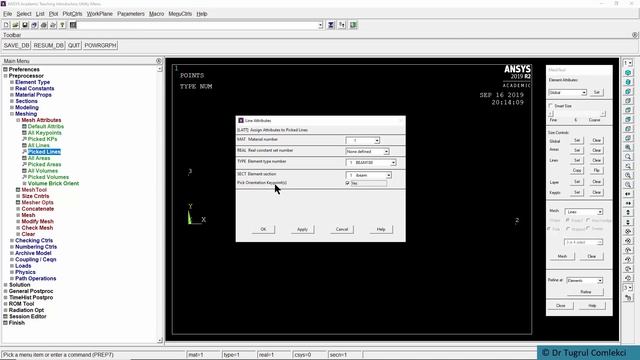Click OK in Line Attributes dialog

pyautogui.click(x=263, y=229)
